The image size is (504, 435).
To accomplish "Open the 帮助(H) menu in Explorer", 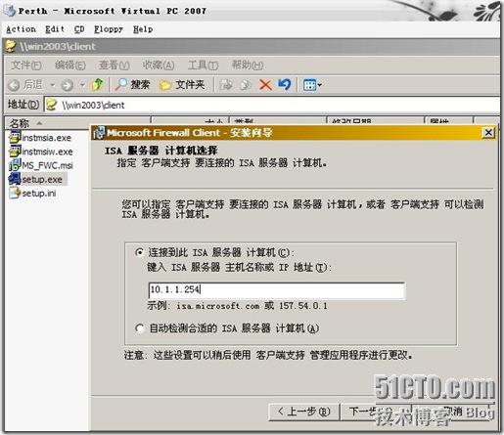I will point(248,65).
